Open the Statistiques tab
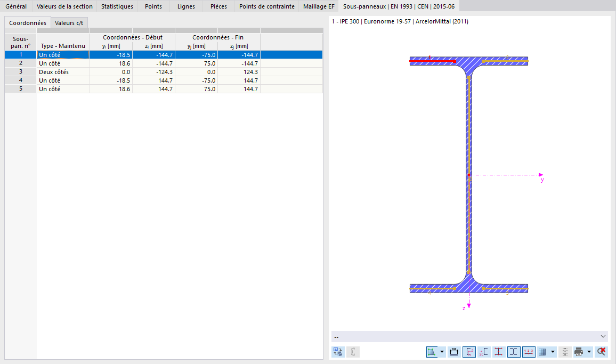Image resolution: width=616 pixels, height=364 pixels. tap(117, 6)
